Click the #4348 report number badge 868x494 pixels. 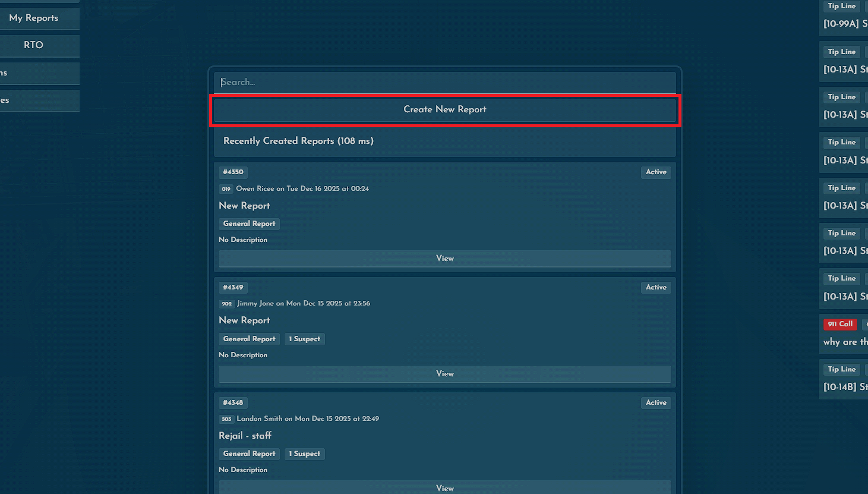(x=233, y=403)
